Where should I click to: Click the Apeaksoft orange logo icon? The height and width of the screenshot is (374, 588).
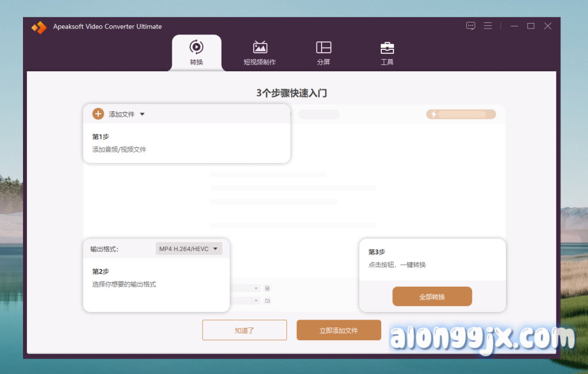click(39, 27)
